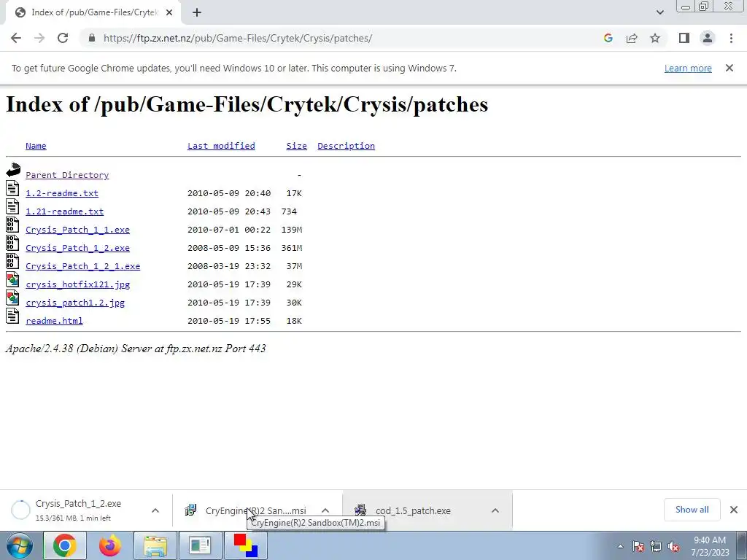Click the Learn more link
The image size is (747, 560).
[688, 69]
